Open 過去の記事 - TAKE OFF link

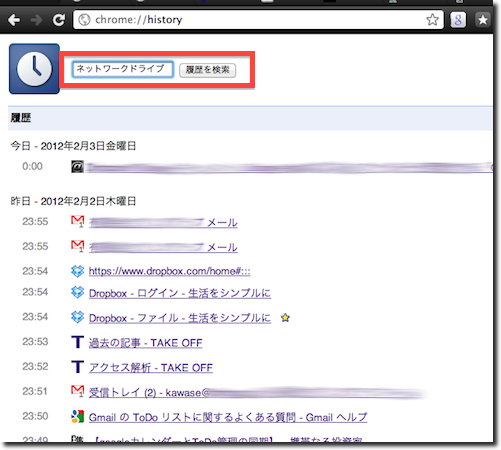pos(145,343)
